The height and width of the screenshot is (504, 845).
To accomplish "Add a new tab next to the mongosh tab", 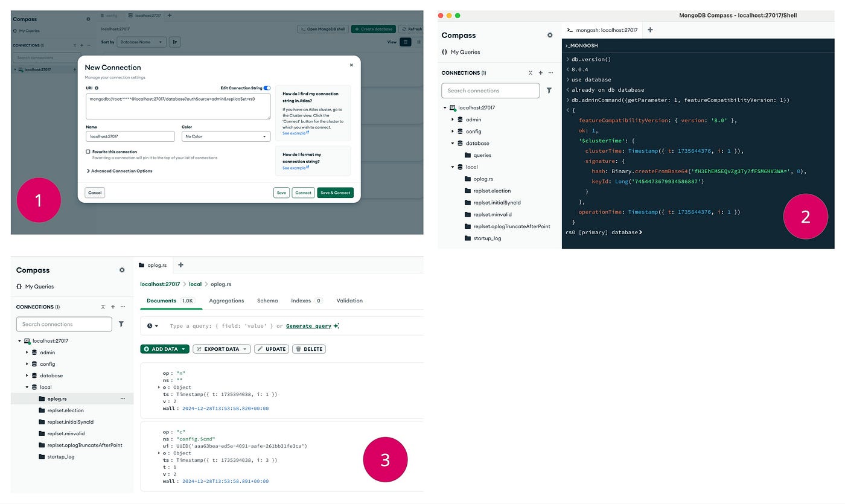I will click(x=650, y=30).
